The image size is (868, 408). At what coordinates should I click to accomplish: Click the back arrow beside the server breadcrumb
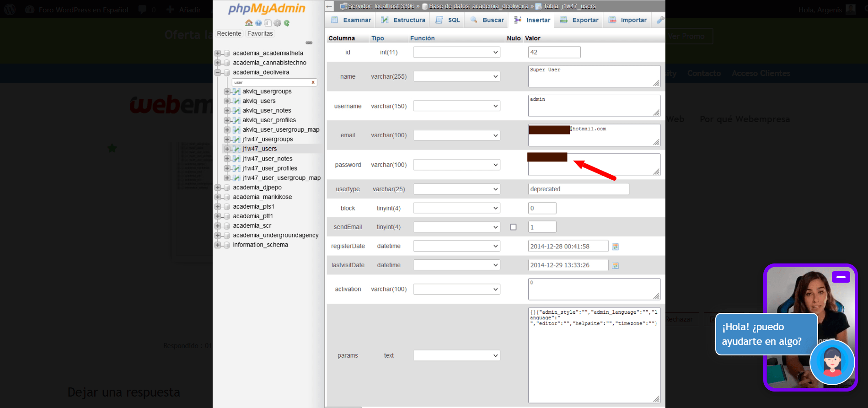click(329, 6)
